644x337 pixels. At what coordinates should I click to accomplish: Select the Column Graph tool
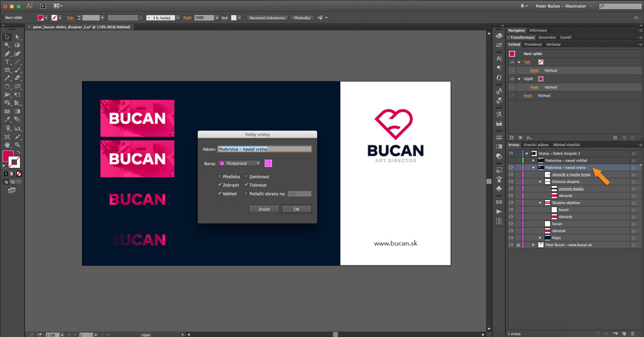[x=17, y=128]
